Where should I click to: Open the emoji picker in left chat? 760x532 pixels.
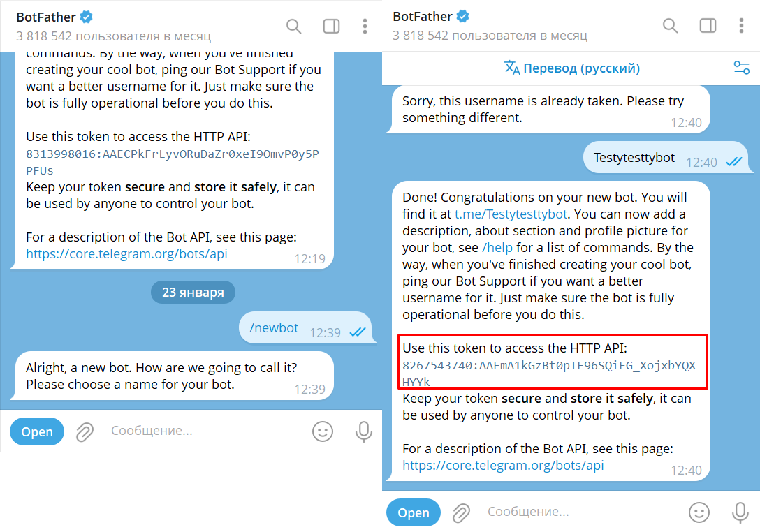[322, 431]
